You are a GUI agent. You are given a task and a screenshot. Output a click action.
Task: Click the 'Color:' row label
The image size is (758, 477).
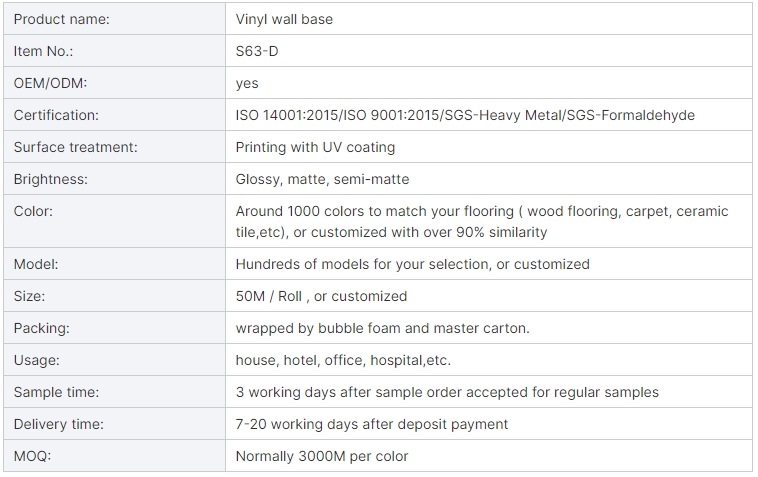33,211
